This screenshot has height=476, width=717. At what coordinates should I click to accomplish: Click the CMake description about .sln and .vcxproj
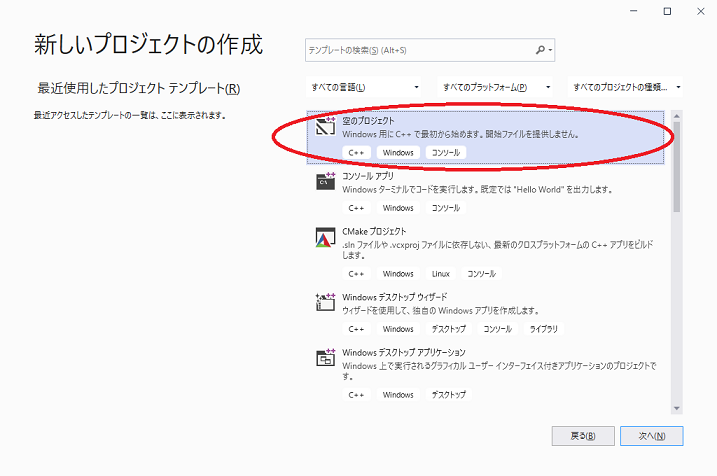pyautogui.click(x=498, y=250)
